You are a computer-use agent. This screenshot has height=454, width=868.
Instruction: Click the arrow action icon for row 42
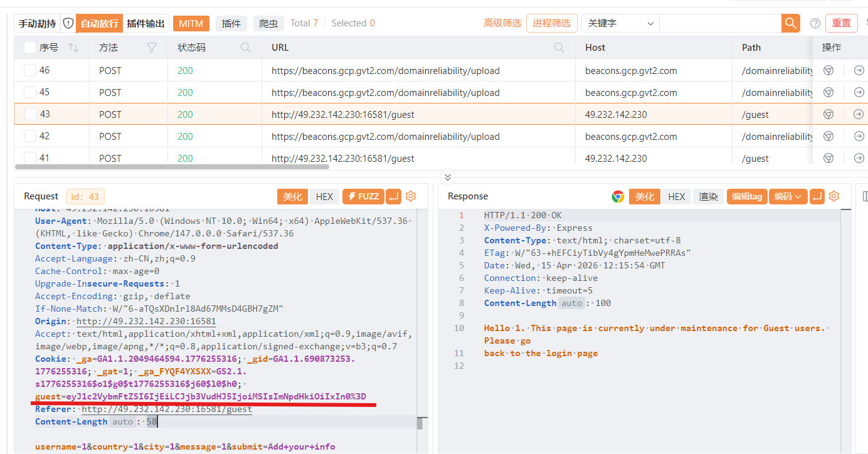859,136
